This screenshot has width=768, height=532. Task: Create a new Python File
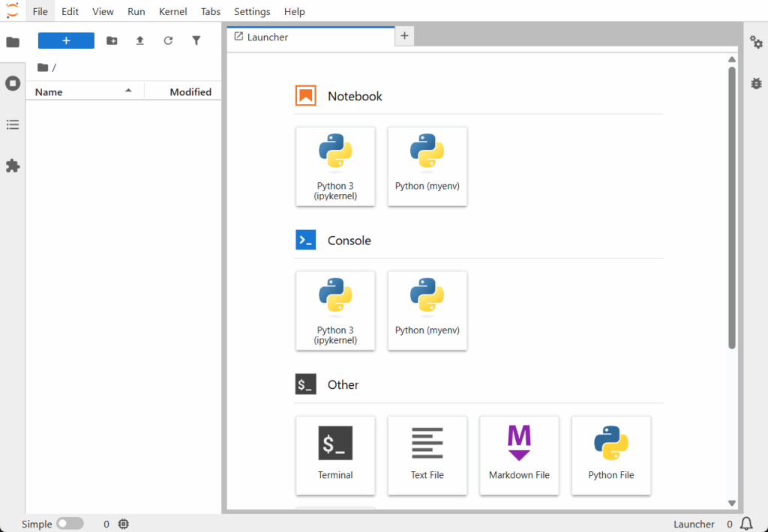(611, 456)
